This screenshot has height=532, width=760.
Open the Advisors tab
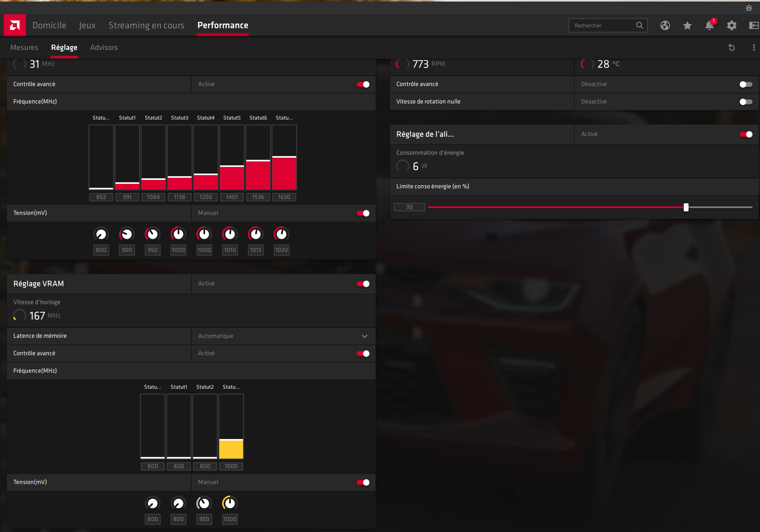104,48
